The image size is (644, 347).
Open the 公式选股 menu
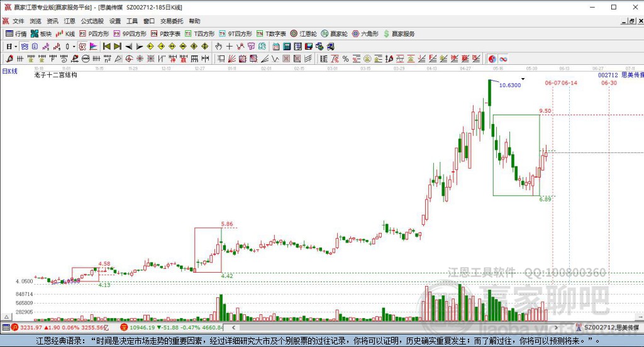click(x=92, y=21)
